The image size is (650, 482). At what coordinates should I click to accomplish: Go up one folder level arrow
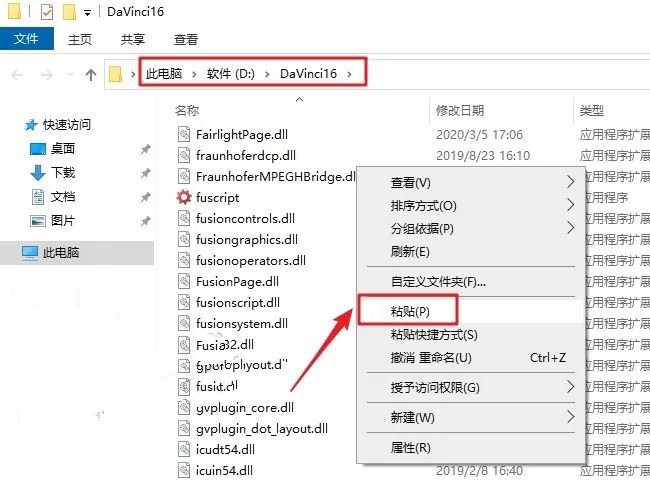coord(90,75)
